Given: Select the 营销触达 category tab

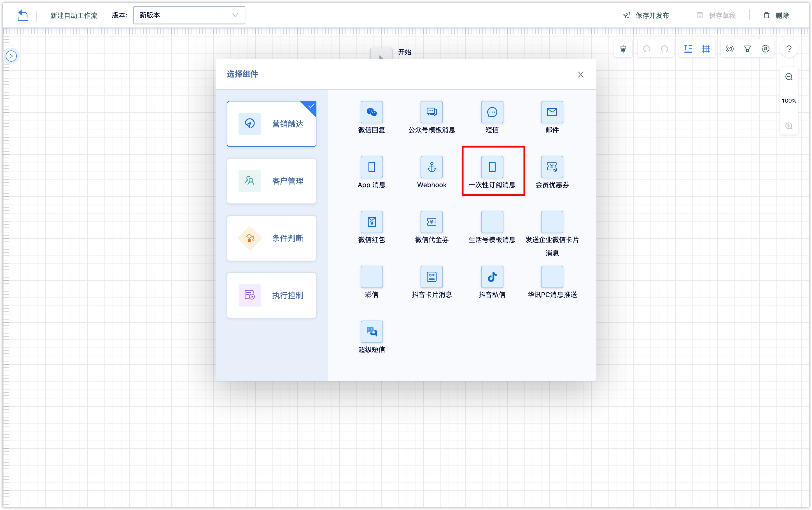Looking at the screenshot, I should tap(272, 124).
